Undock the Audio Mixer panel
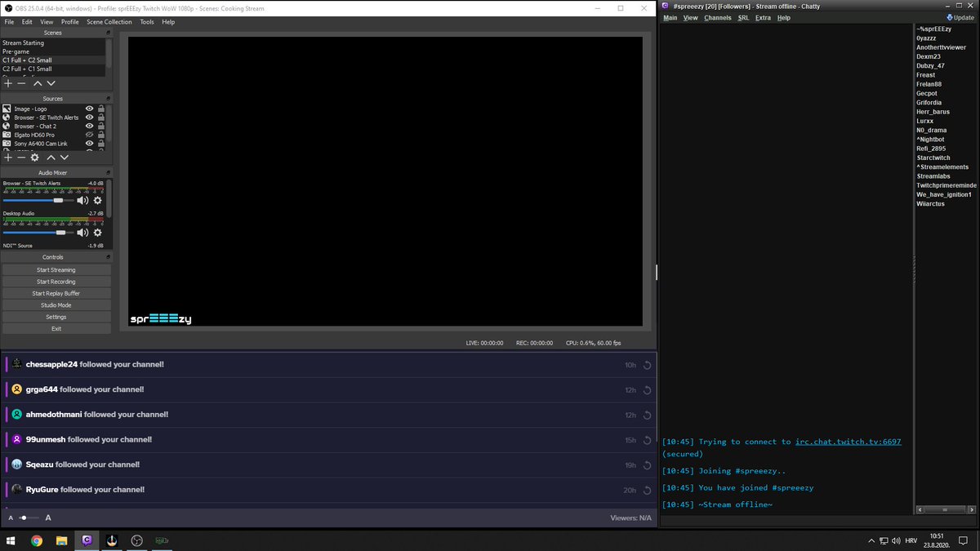Image resolution: width=980 pixels, height=551 pixels. coord(108,173)
